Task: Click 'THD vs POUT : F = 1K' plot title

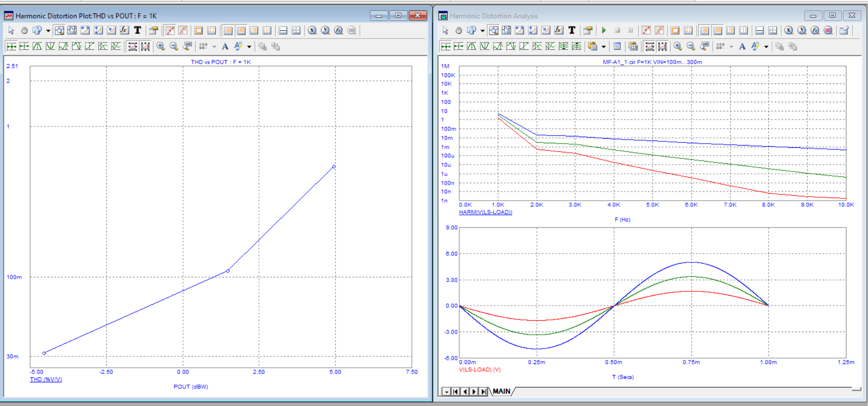Action: (x=221, y=62)
